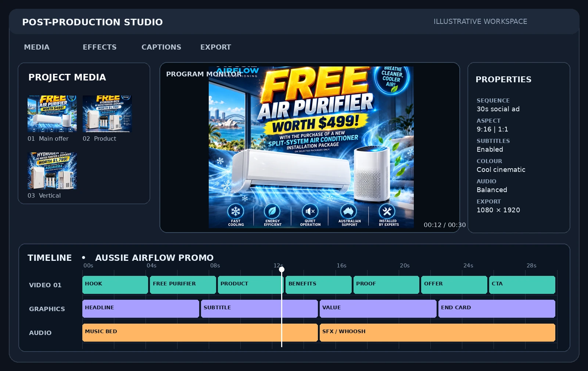
Task: Click the Quiet Operation speaker icon
Action: coord(310,211)
